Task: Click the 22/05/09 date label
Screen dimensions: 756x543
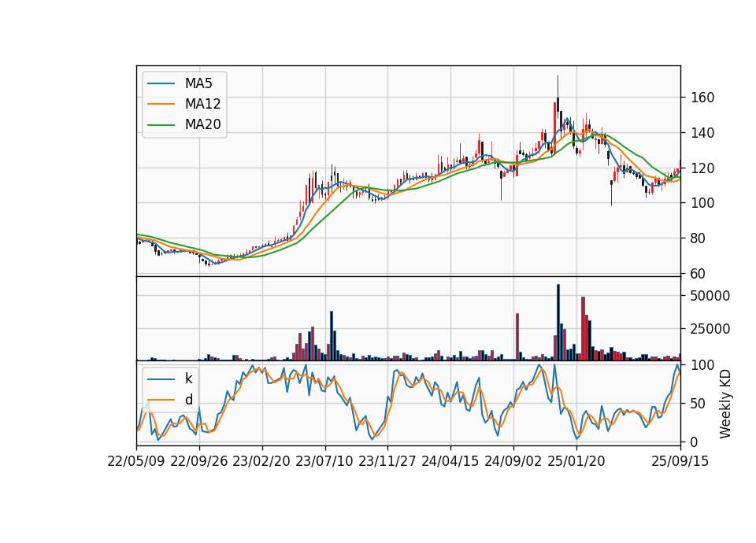Action: (x=136, y=461)
